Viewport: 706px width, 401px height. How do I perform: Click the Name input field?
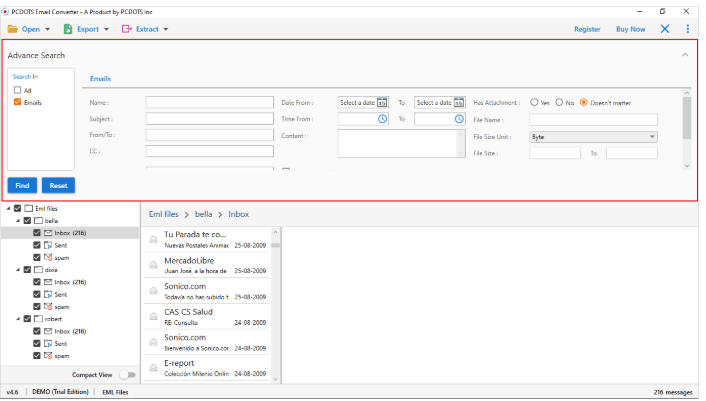click(209, 103)
